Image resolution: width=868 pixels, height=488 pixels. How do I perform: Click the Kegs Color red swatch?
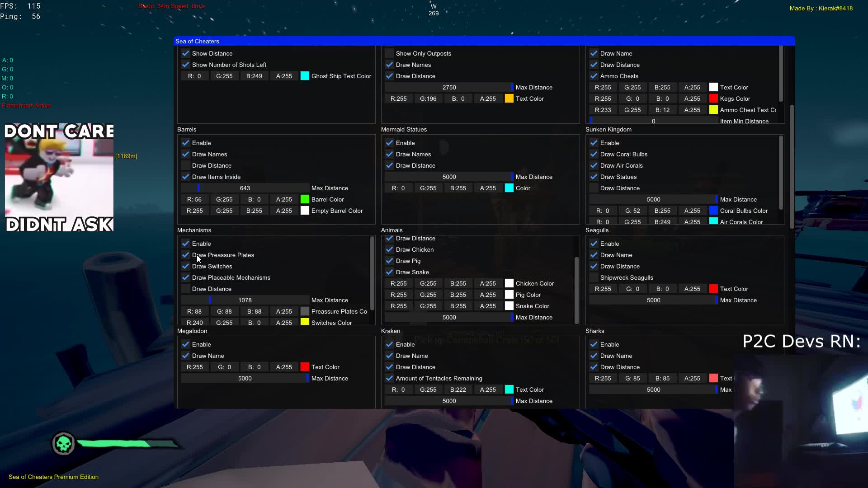(713, 99)
